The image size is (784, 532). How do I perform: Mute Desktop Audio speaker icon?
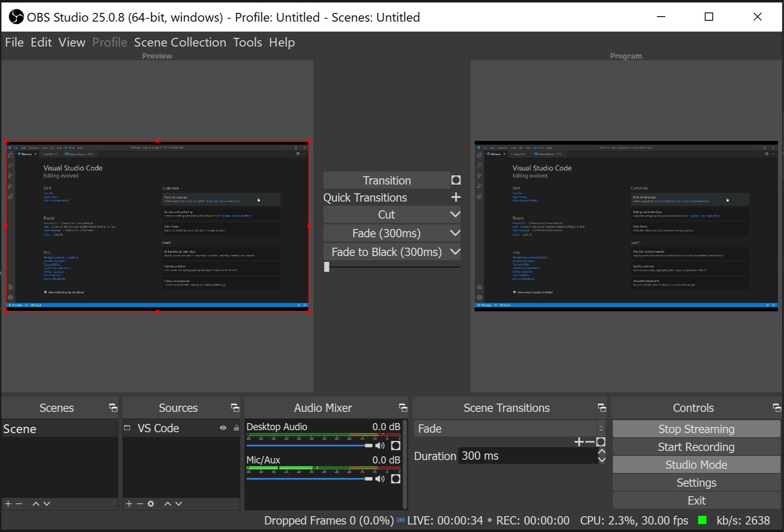click(x=380, y=446)
